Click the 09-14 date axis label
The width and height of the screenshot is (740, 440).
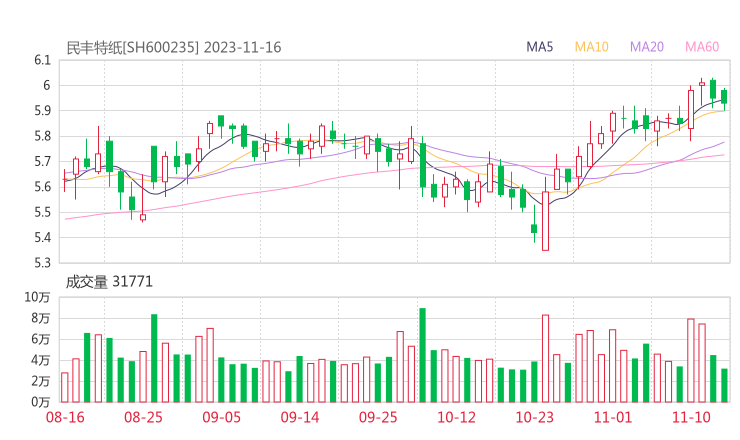300,417
